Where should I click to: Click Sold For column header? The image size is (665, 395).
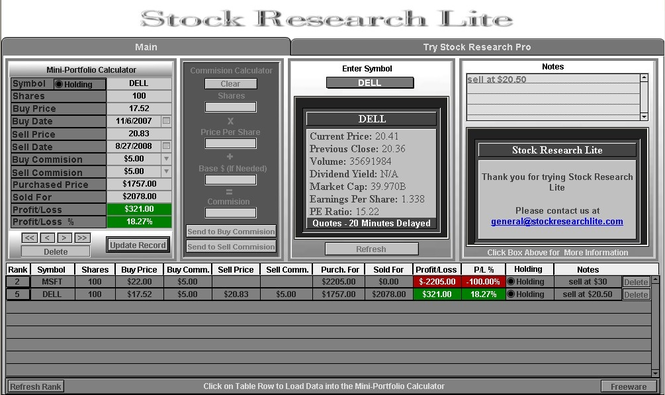(x=388, y=269)
